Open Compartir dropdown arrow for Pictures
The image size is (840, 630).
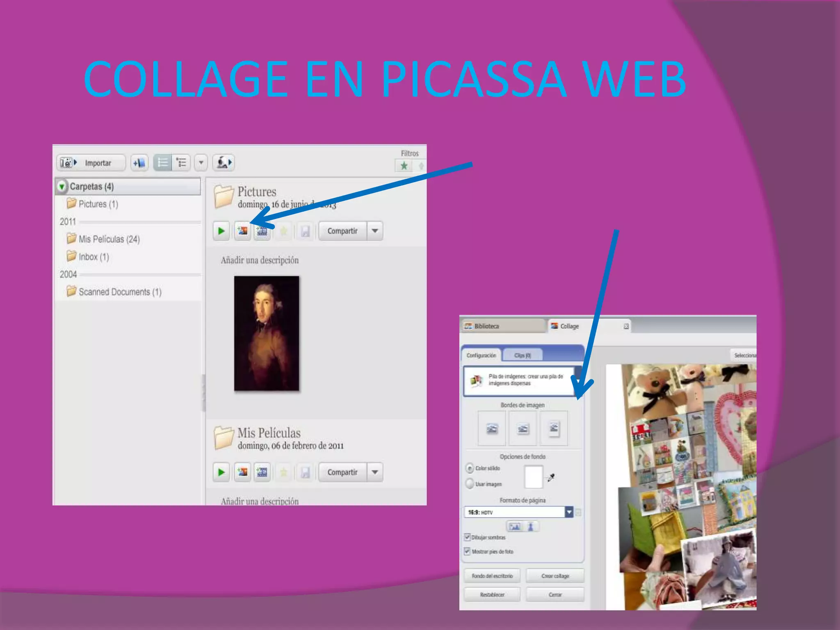point(375,231)
